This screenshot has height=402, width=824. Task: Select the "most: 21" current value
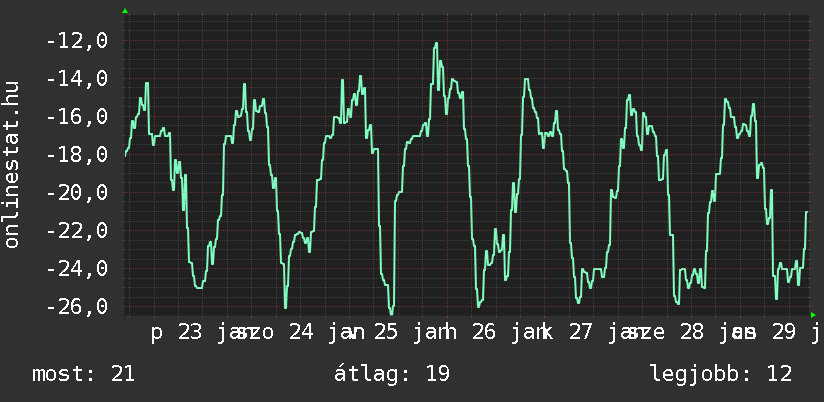pos(83,374)
